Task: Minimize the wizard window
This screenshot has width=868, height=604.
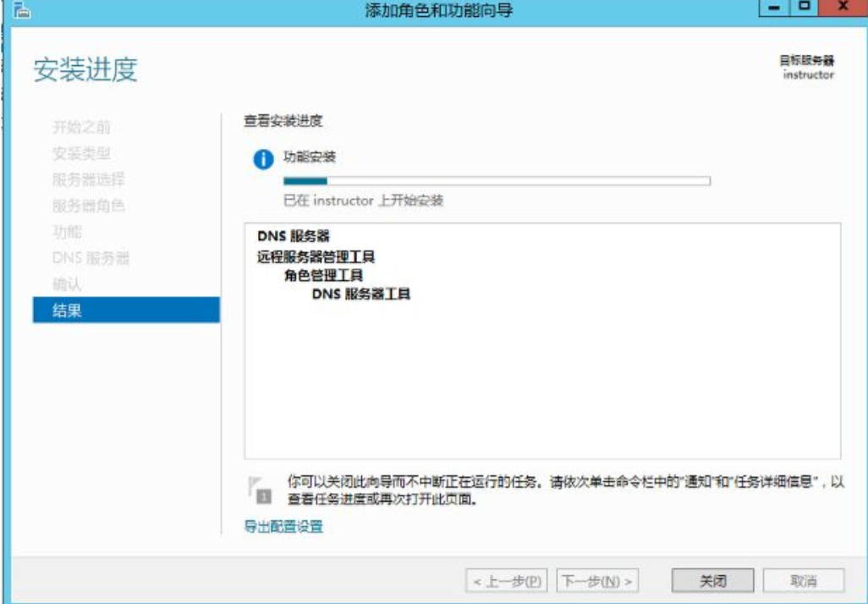Action: pyautogui.click(x=775, y=8)
